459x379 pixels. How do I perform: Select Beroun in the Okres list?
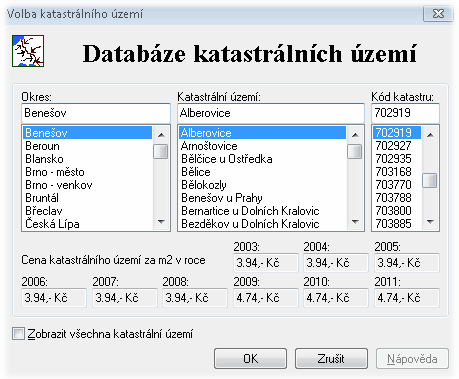[x=87, y=146]
